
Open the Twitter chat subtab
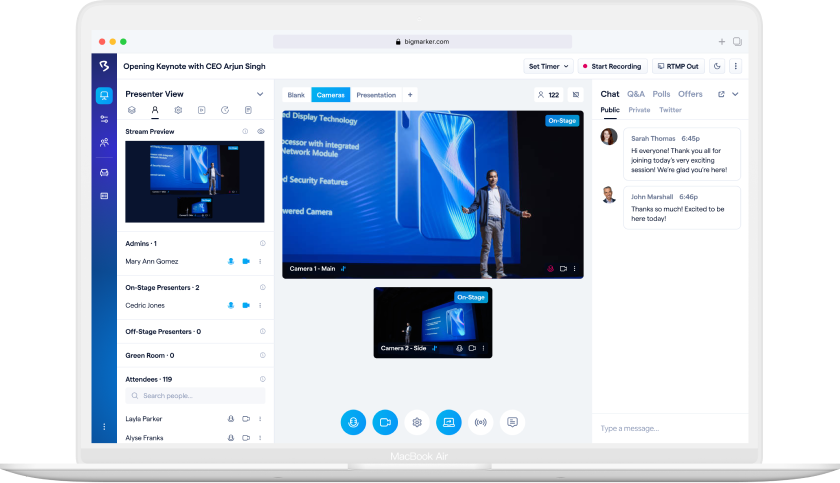pos(670,110)
